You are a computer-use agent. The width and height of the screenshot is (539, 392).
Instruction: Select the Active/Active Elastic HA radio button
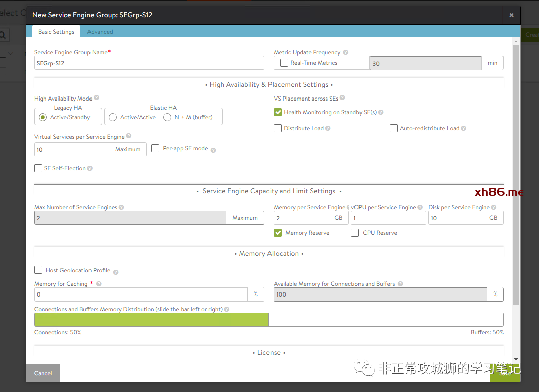pyautogui.click(x=113, y=117)
